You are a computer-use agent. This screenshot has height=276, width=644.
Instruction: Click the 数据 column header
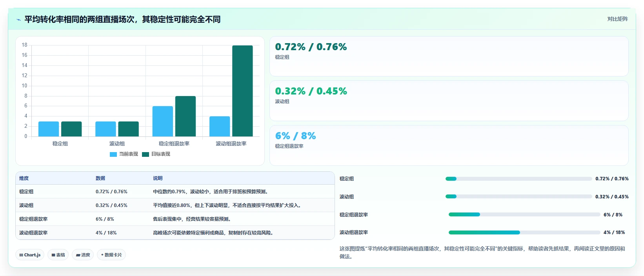coord(100,178)
